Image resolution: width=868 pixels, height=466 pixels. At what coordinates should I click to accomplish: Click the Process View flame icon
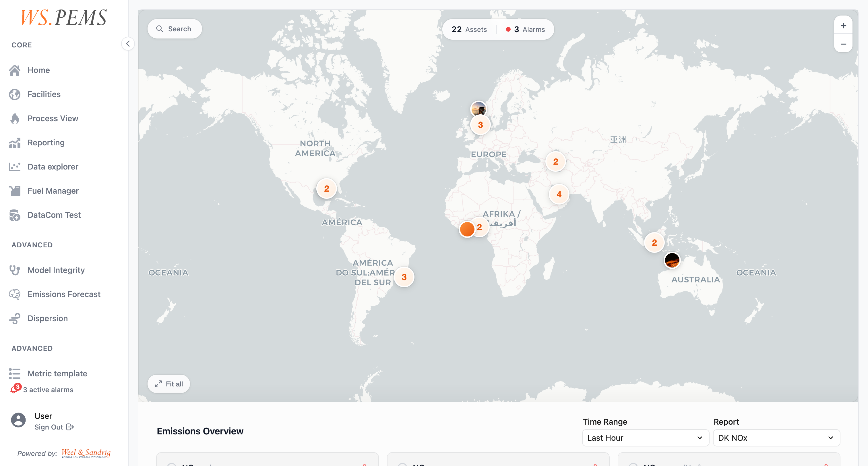15,118
